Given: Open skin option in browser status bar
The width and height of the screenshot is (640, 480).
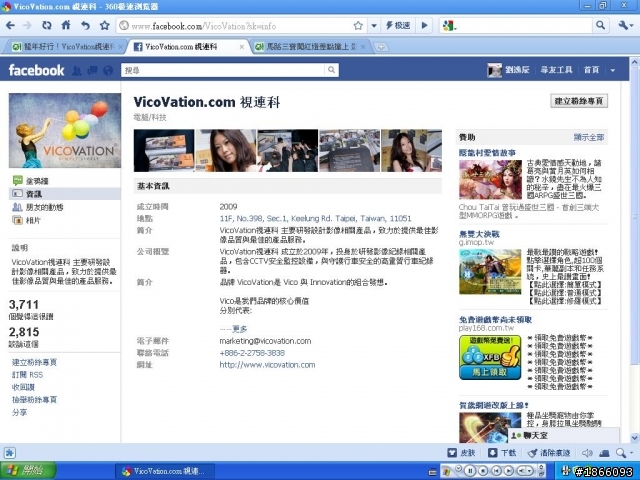Looking at the screenshot, I should [462, 453].
